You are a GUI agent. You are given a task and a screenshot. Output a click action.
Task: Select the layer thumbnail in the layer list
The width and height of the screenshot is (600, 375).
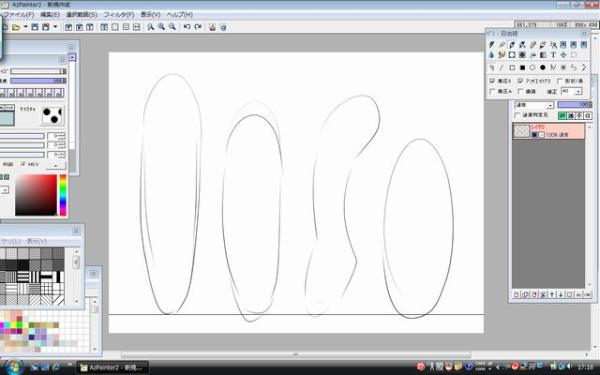pyautogui.click(x=521, y=131)
